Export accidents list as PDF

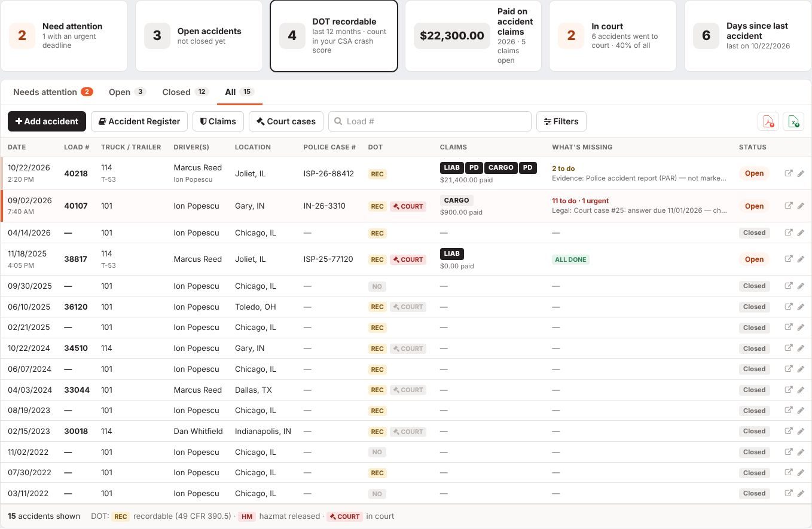pos(768,121)
